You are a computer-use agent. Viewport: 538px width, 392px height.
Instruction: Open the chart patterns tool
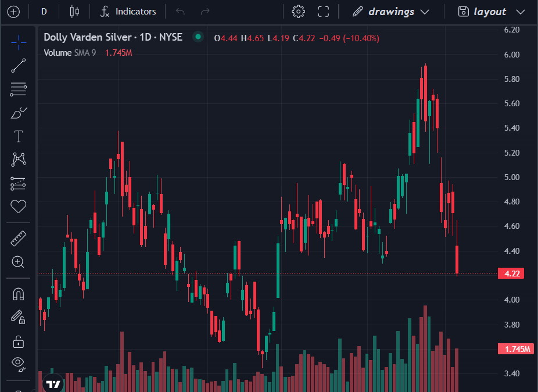coord(19,159)
